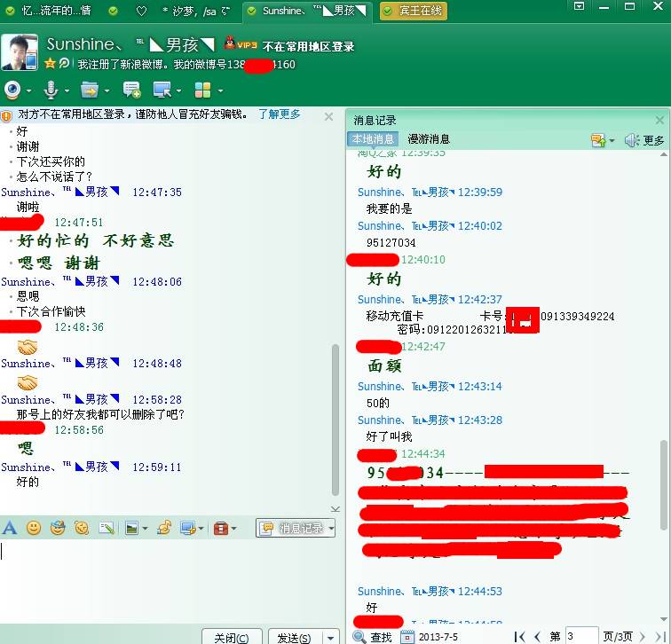Open the smiley emoticon picker
Screen dimensions: 671x644
click(34, 528)
